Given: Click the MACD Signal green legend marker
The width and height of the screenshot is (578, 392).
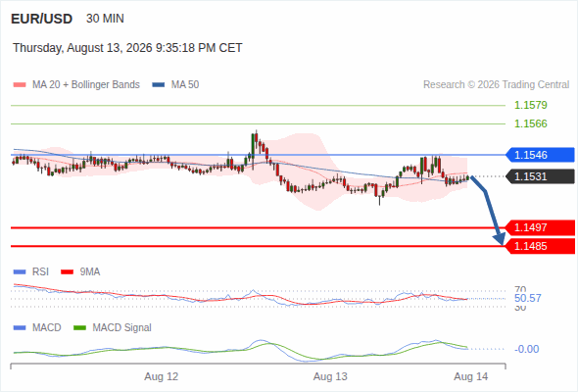Looking at the screenshot, I should tap(79, 327).
